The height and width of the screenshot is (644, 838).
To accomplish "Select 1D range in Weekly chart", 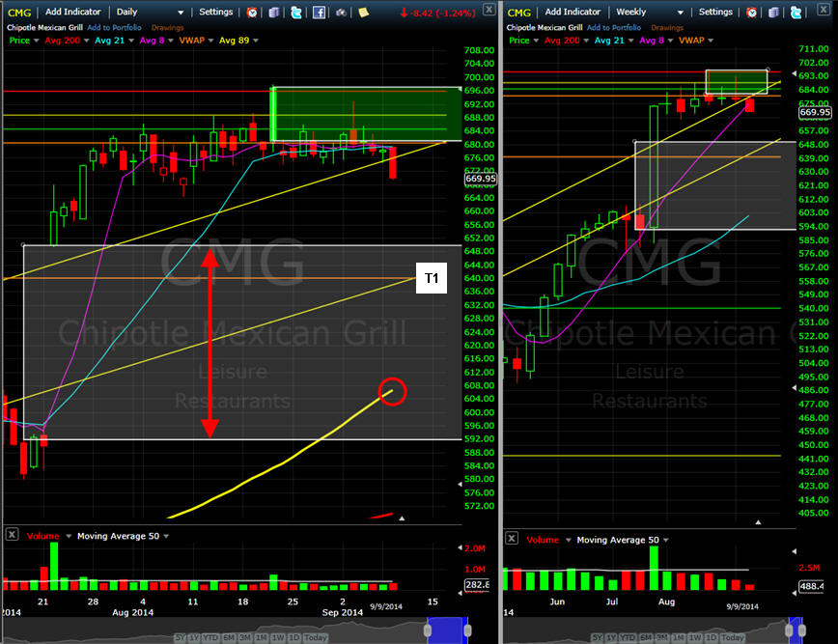I will coord(712,637).
